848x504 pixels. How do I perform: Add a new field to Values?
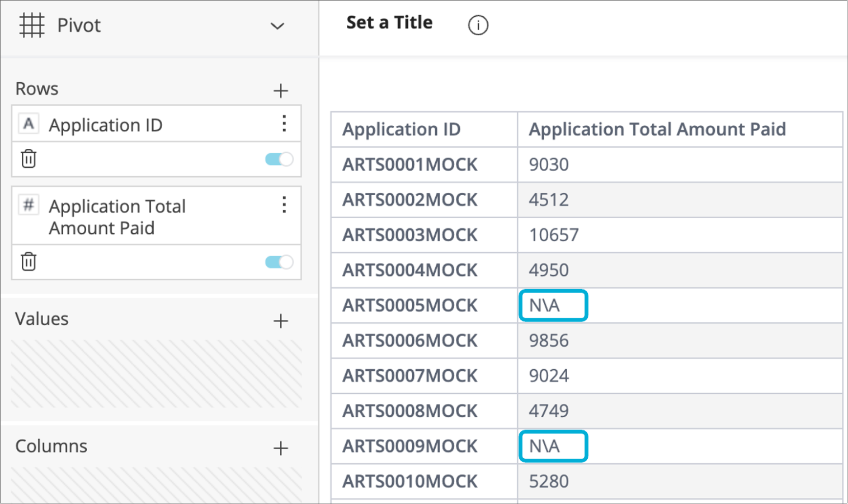pyautogui.click(x=280, y=321)
